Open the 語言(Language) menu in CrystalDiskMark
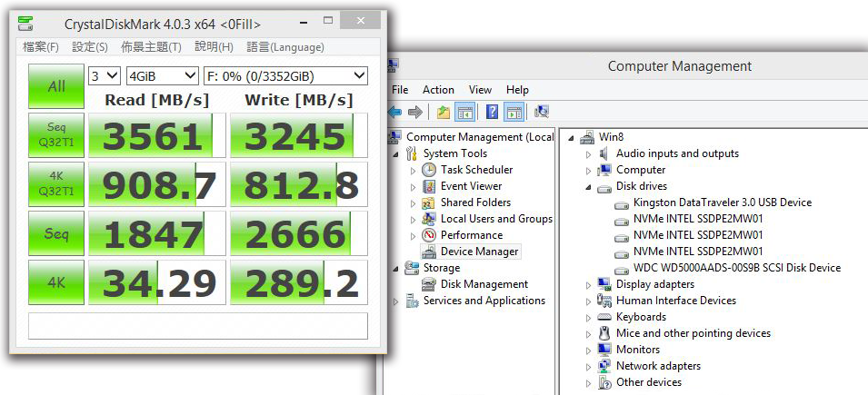 point(285,47)
